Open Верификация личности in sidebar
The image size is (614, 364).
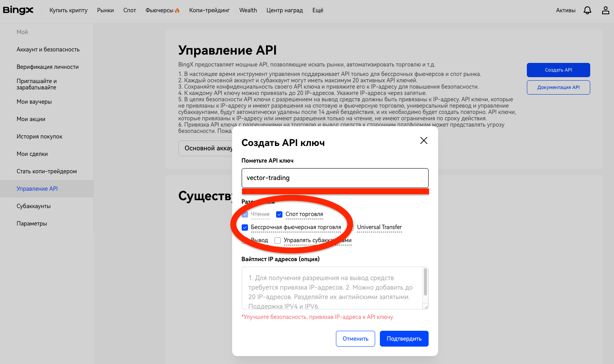pos(48,67)
